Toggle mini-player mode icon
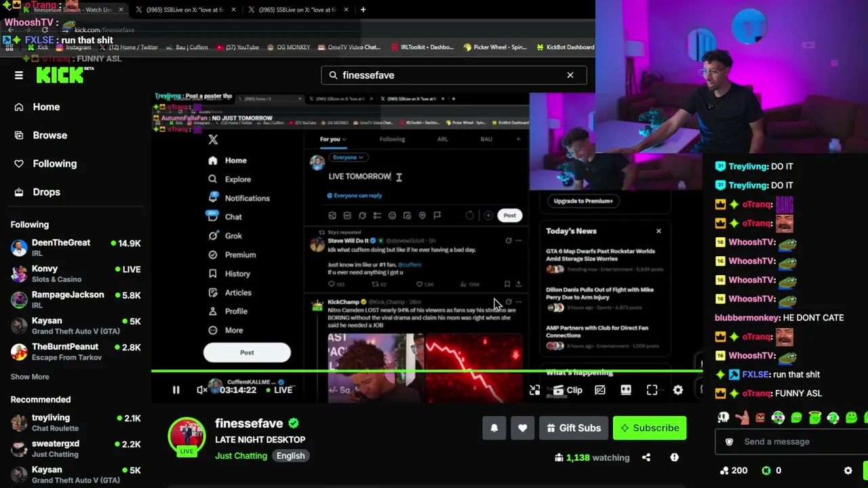Image resolution: width=868 pixels, height=488 pixels. (534, 390)
